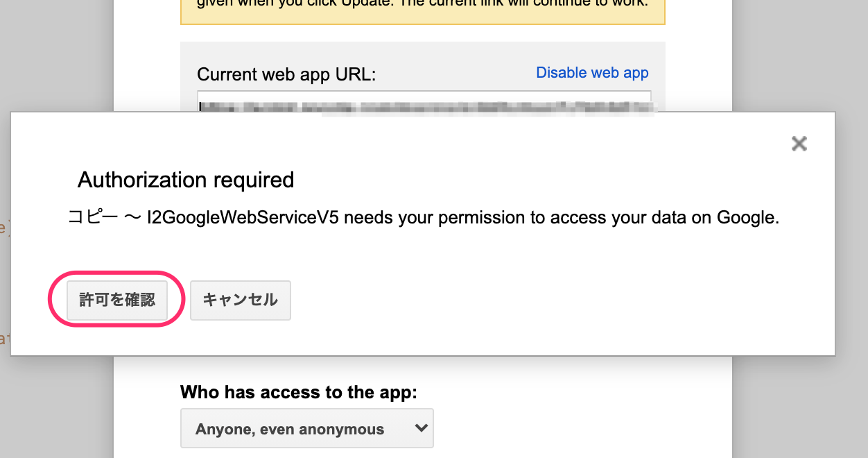Click the コピー prefix in the permission message

tap(93, 218)
